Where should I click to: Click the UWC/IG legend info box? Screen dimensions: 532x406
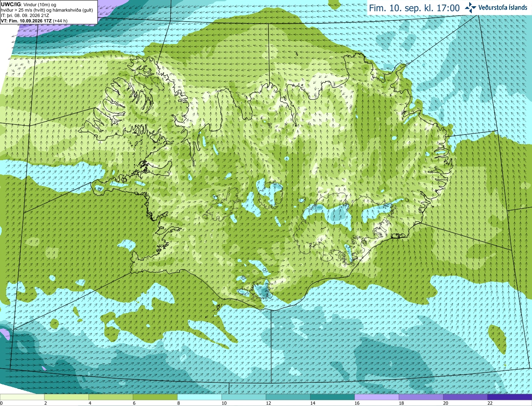pos(49,12)
